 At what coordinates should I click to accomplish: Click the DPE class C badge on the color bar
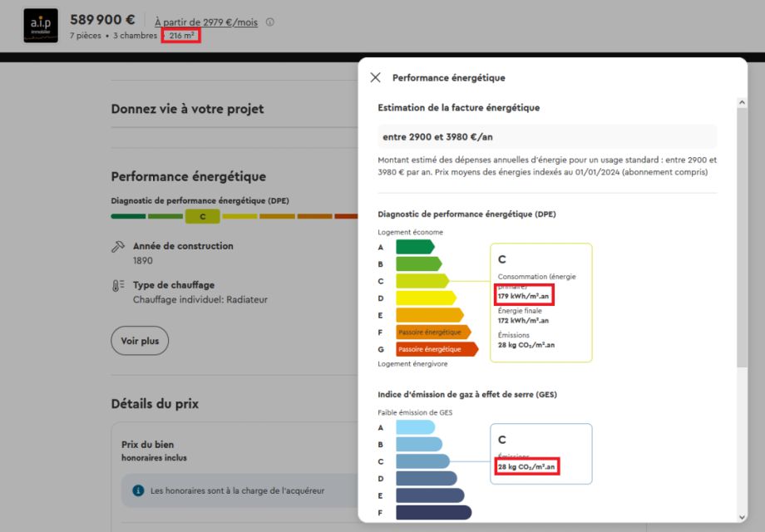(202, 216)
